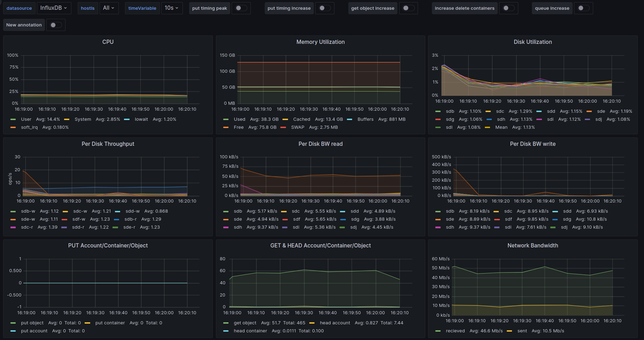Viewport: 644px width, 340px height.
Task: Click the recieved series color swatch
Action: pos(438,331)
